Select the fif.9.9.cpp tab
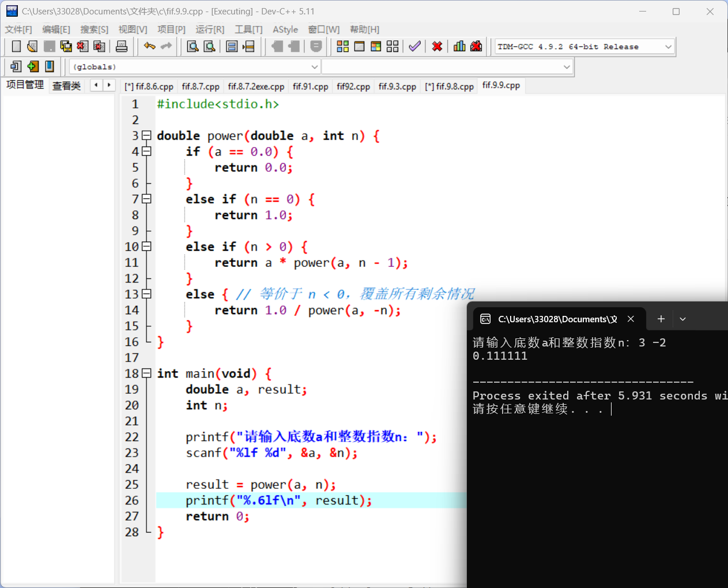This screenshot has width=728, height=588. pos(501,85)
